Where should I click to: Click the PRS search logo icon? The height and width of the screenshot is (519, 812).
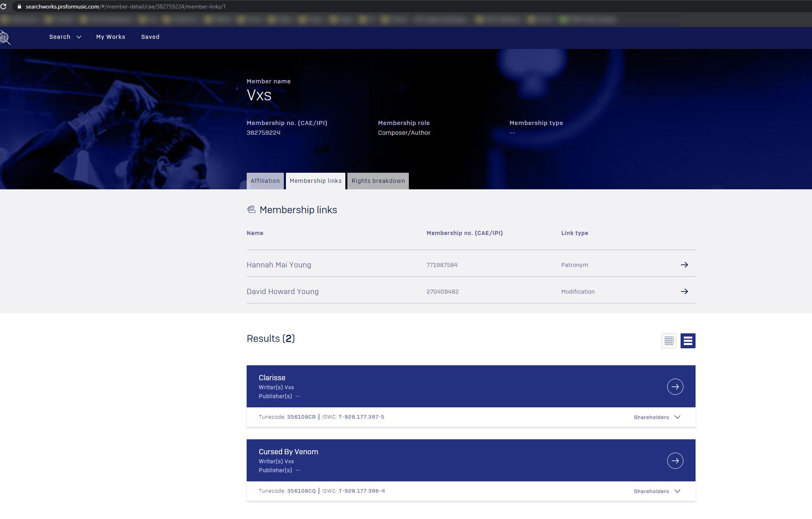pos(5,38)
